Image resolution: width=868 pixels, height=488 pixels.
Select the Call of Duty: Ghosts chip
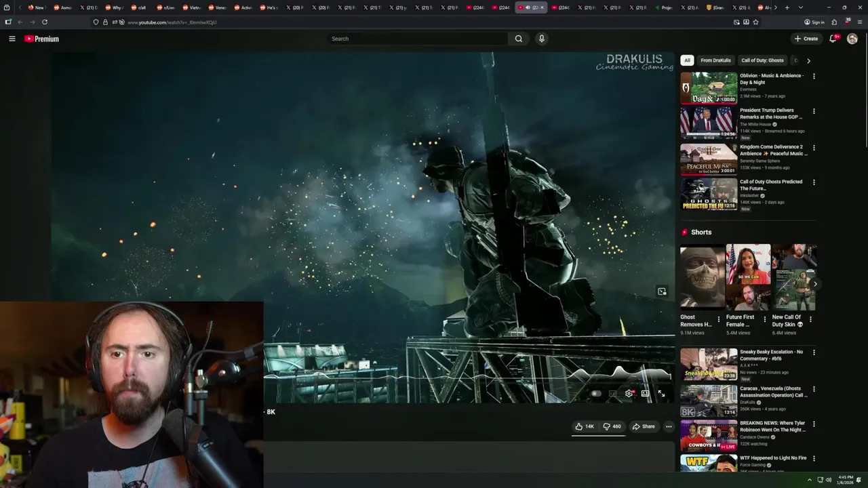coord(762,60)
